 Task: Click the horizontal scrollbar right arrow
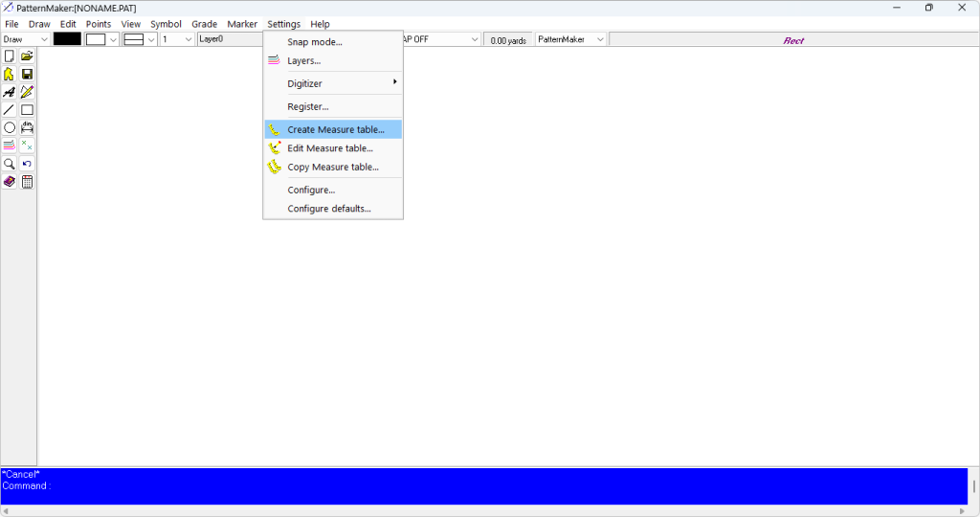click(962, 510)
